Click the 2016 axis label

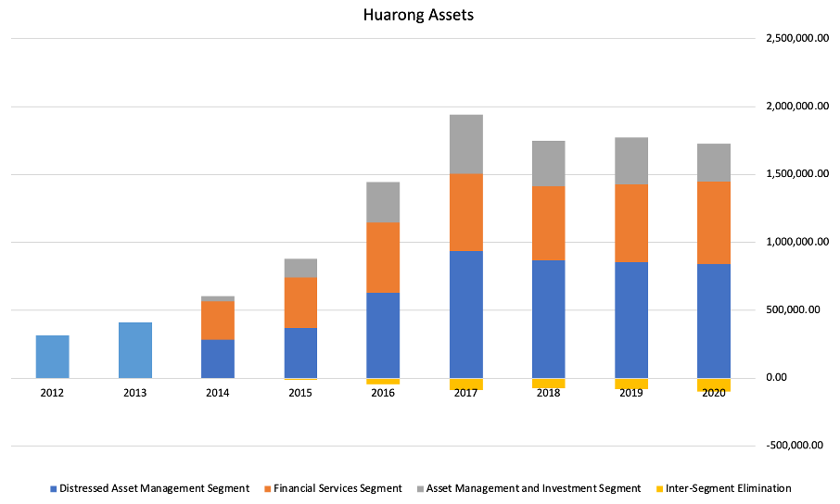383,393
